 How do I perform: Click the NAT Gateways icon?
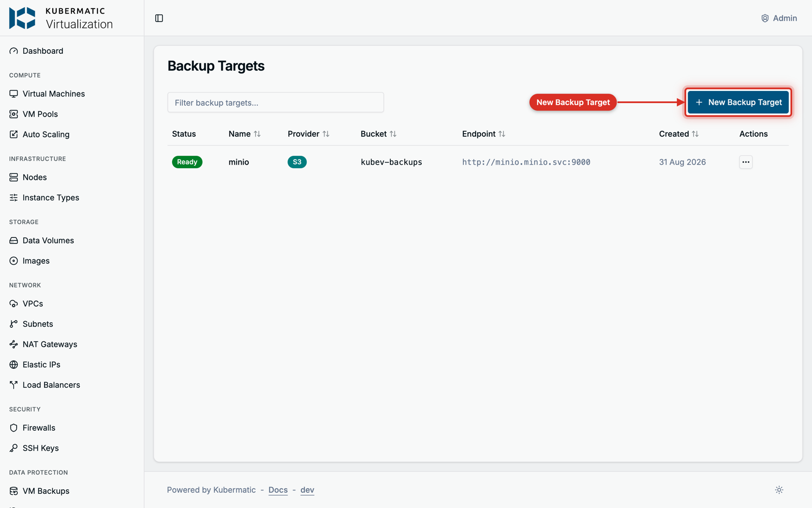click(x=14, y=344)
